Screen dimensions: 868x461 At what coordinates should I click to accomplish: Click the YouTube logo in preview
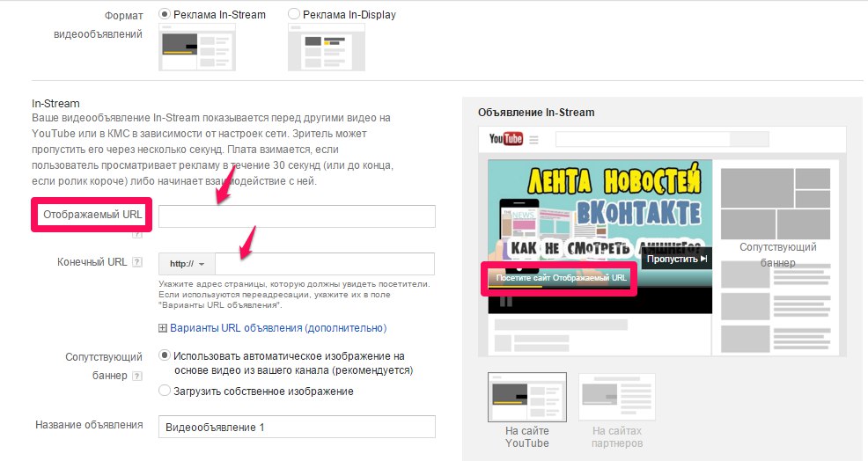tap(505, 138)
